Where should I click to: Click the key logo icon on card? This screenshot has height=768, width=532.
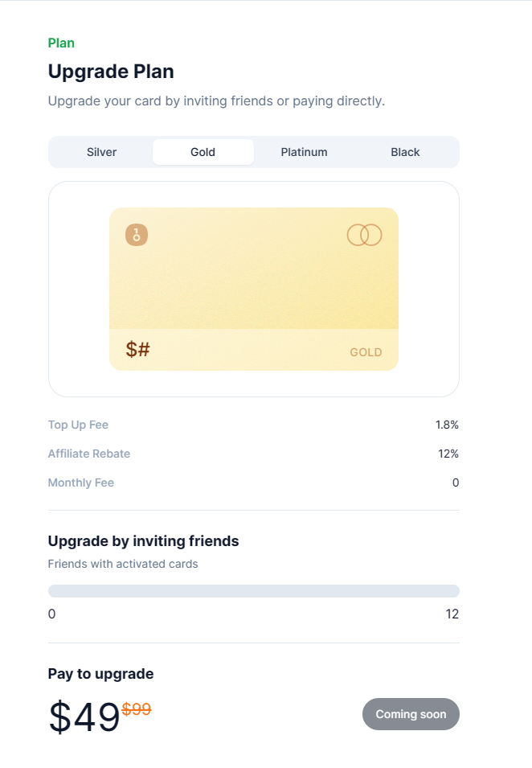pos(137,235)
